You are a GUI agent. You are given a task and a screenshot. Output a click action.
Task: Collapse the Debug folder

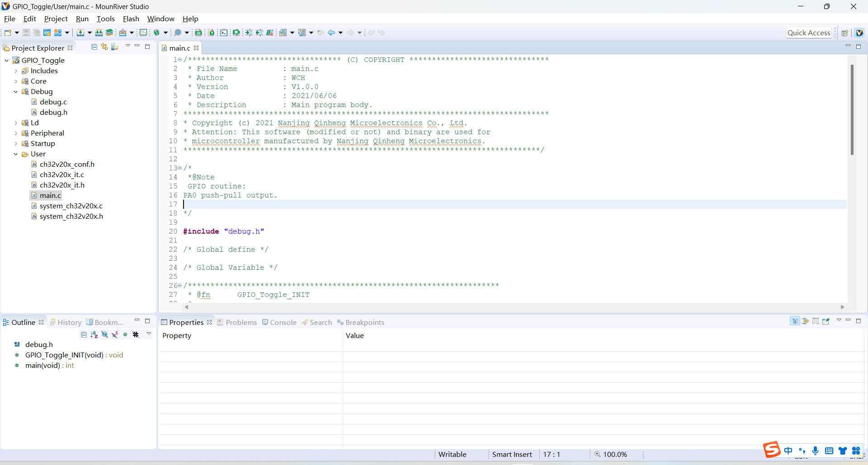coord(16,91)
